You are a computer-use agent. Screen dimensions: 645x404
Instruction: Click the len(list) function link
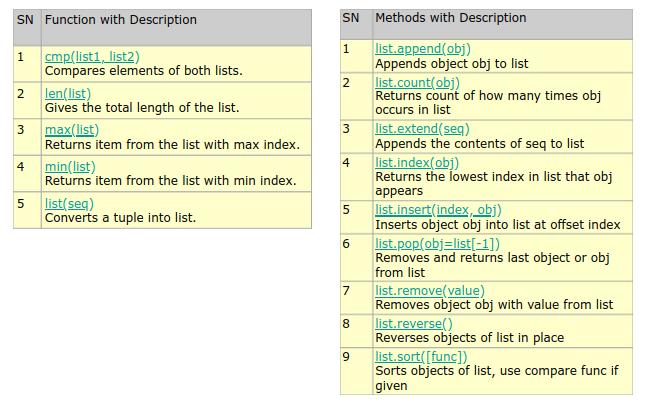(x=68, y=94)
